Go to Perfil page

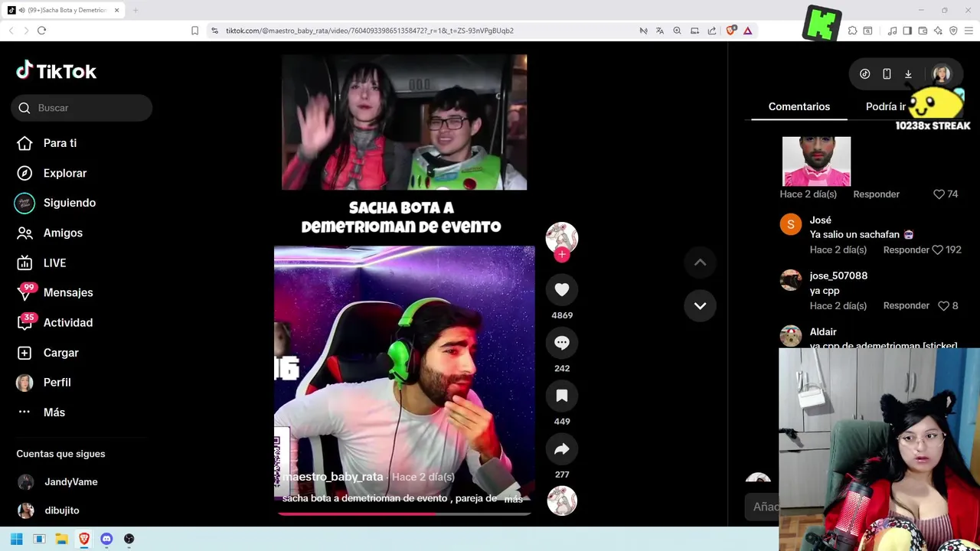click(x=44, y=383)
